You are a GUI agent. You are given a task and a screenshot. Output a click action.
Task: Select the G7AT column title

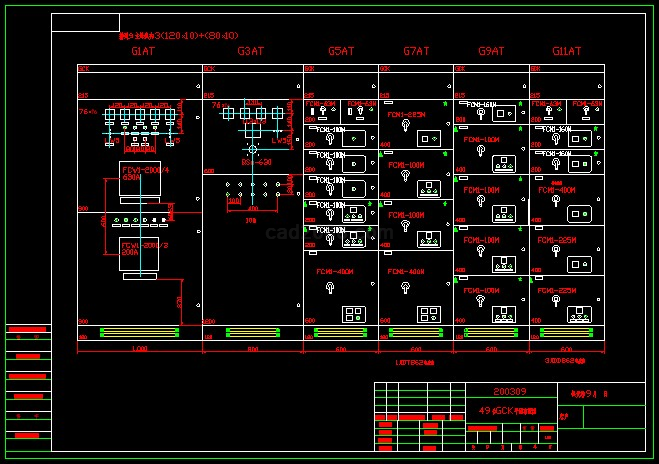point(416,51)
